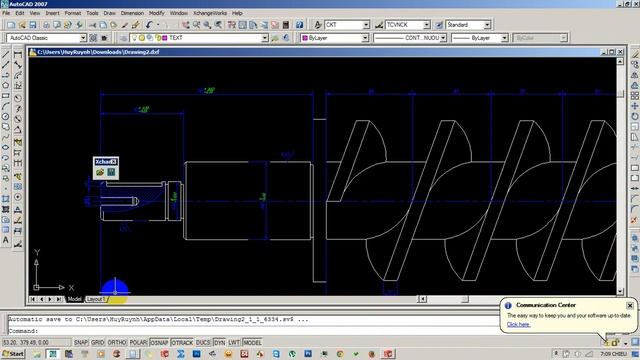Click the second icon in Xchad floating toolbar
Viewport: 640px width, 360px height.
[111, 173]
